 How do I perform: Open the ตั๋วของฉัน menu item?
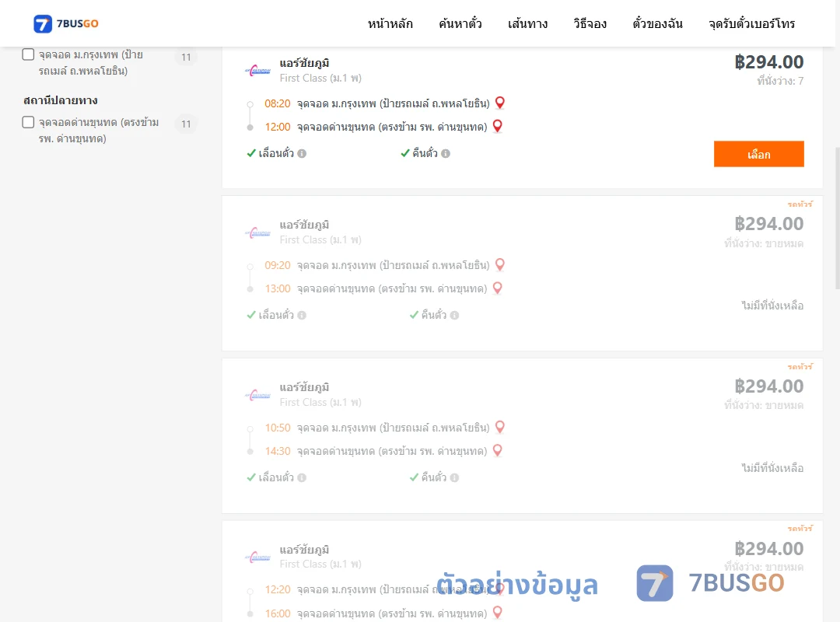coord(657,23)
